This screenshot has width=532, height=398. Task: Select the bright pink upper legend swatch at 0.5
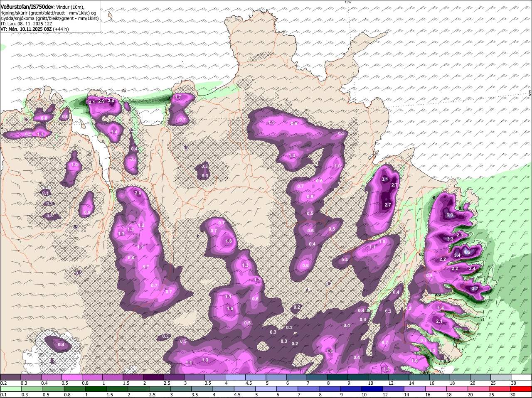coord(71,377)
